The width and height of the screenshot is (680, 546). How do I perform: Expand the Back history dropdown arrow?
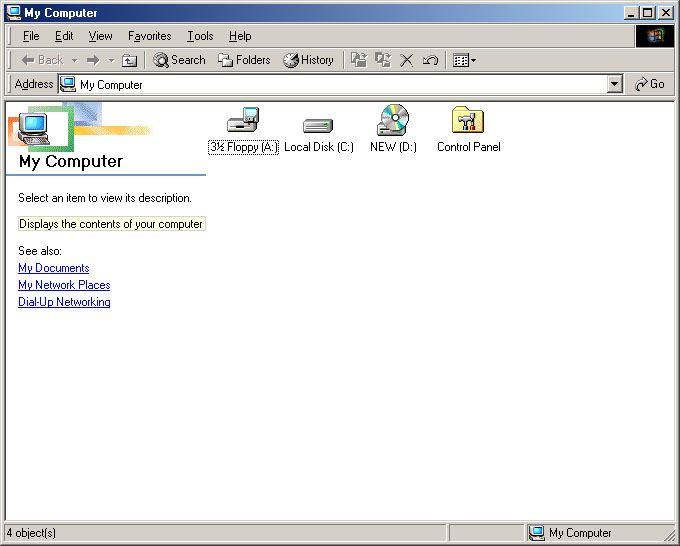pos(75,60)
